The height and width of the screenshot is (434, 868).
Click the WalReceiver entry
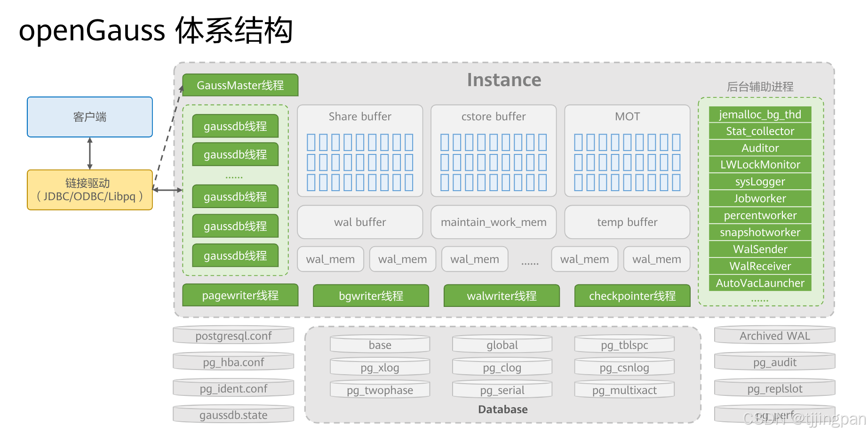click(760, 266)
